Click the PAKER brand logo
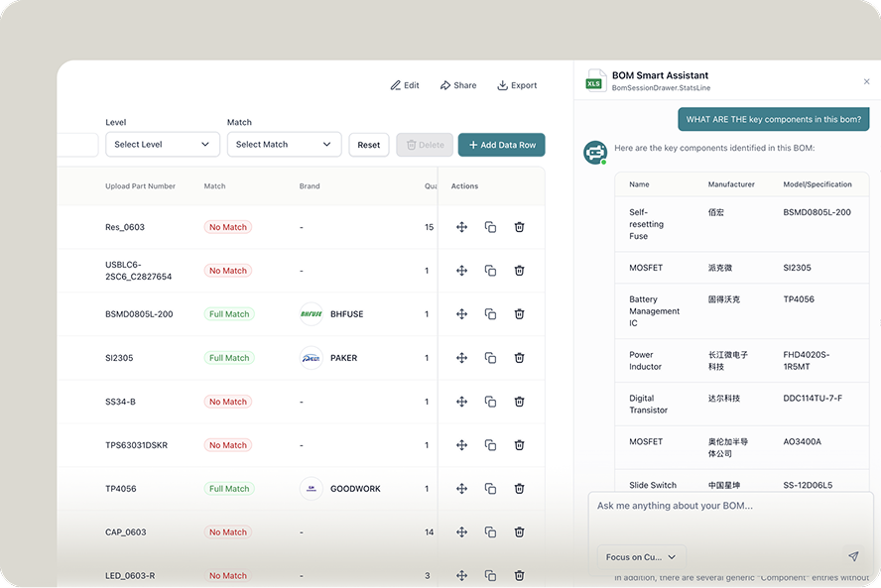 [x=312, y=358]
